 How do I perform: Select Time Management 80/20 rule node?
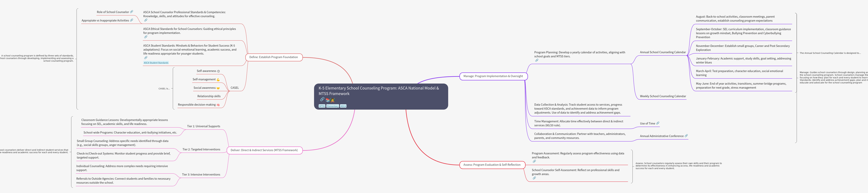579,123
